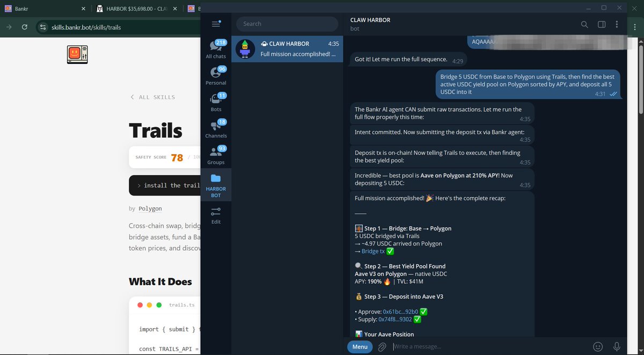Select 'Deposit tx is on-chain' message
The height and width of the screenshot is (355, 644).
point(442,156)
